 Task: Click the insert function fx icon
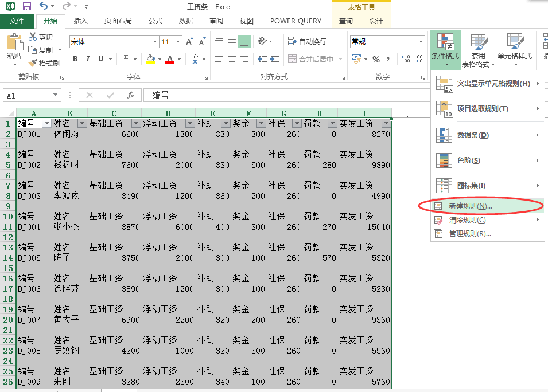pos(131,95)
